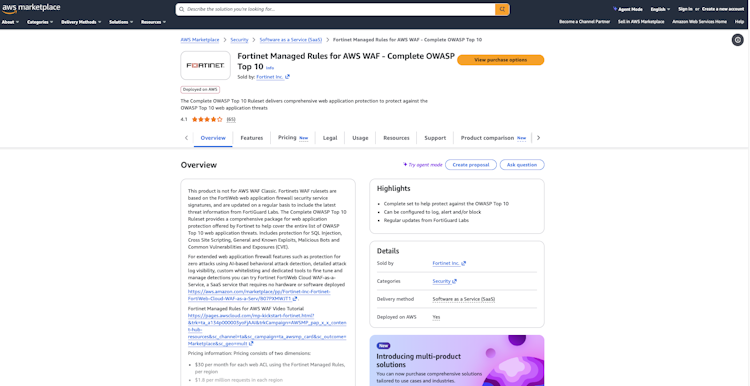Click Try agent mode
The height and width of the screenshot is (386, 750).
point(422,165)
